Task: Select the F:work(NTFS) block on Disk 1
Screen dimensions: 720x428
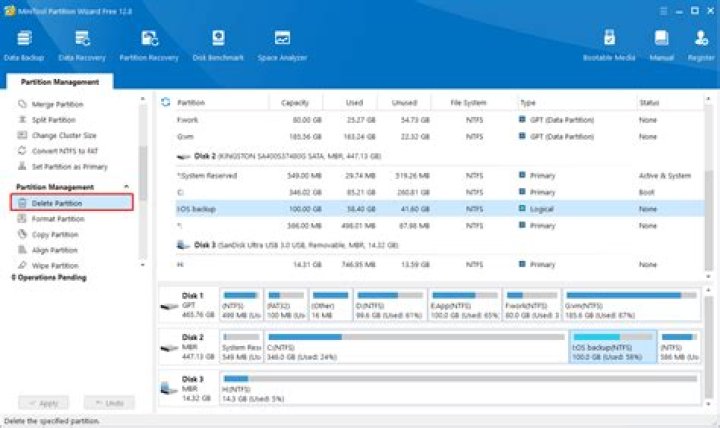Action: click(x=532, y=305)
